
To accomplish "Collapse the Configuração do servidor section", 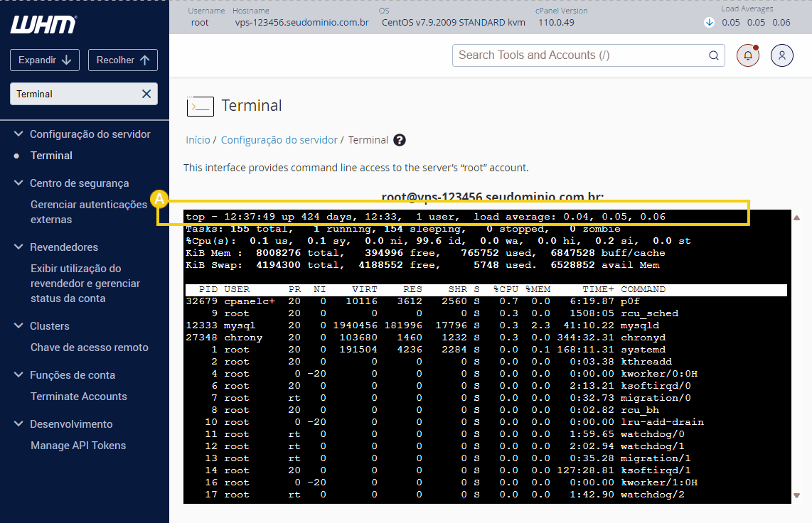I will tap(17, 134).
